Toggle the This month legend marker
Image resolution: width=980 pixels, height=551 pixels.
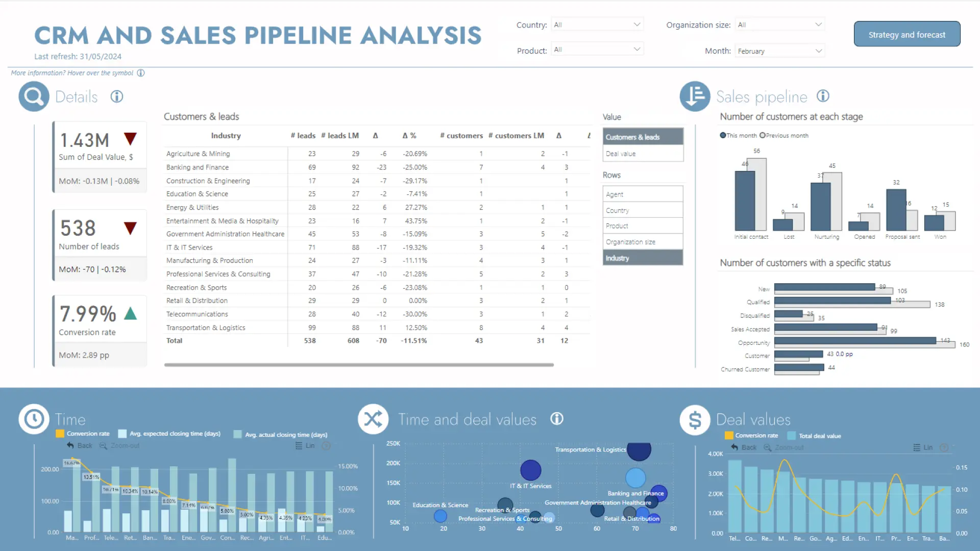click(723, 135)
